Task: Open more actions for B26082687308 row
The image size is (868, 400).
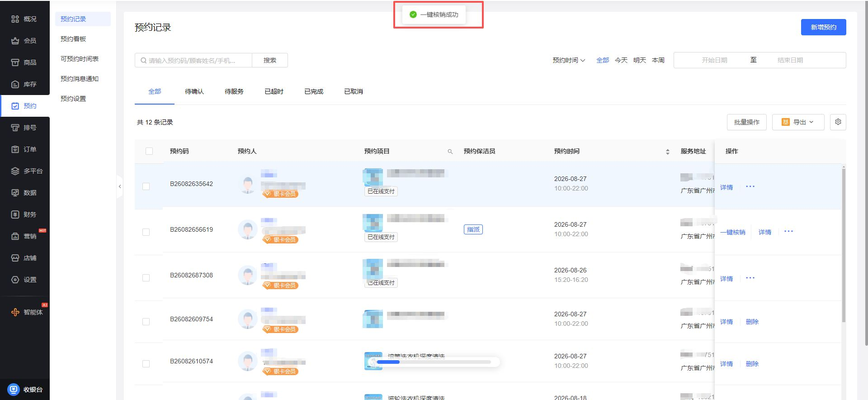Action: [x=750, y=278]
